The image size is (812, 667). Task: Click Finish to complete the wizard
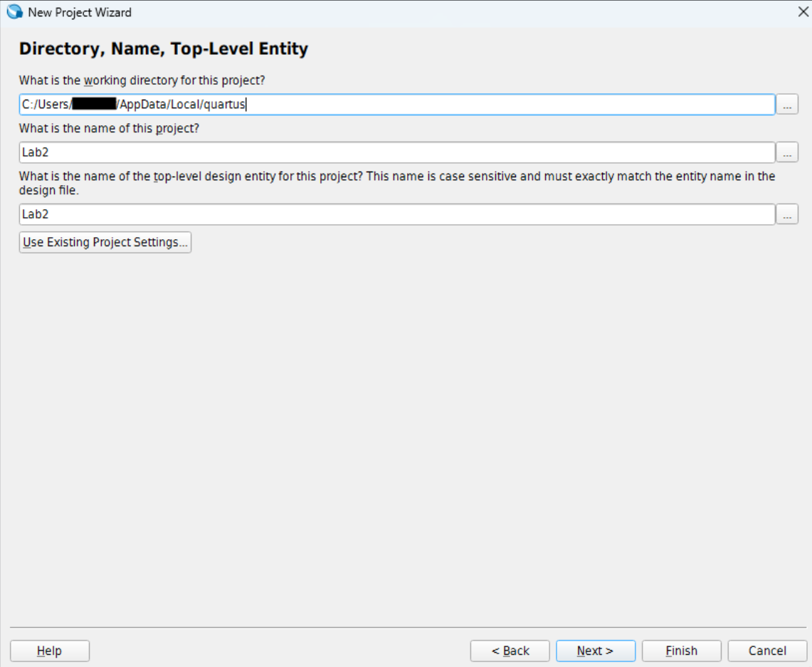coord(682,651)
